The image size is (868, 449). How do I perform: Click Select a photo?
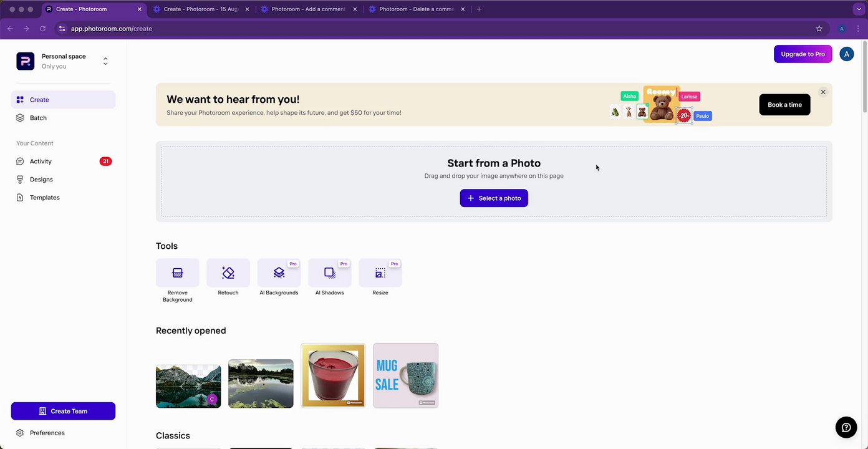494,198
